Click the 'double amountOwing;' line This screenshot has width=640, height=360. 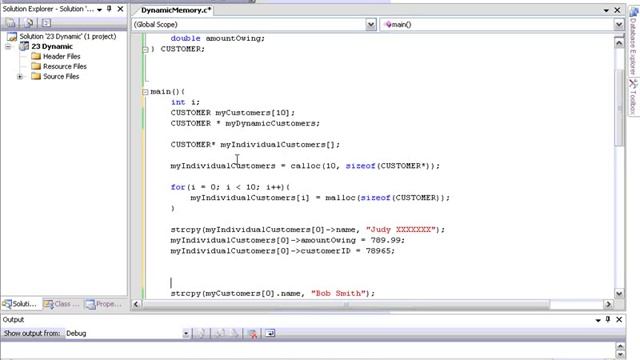point(218,38)
